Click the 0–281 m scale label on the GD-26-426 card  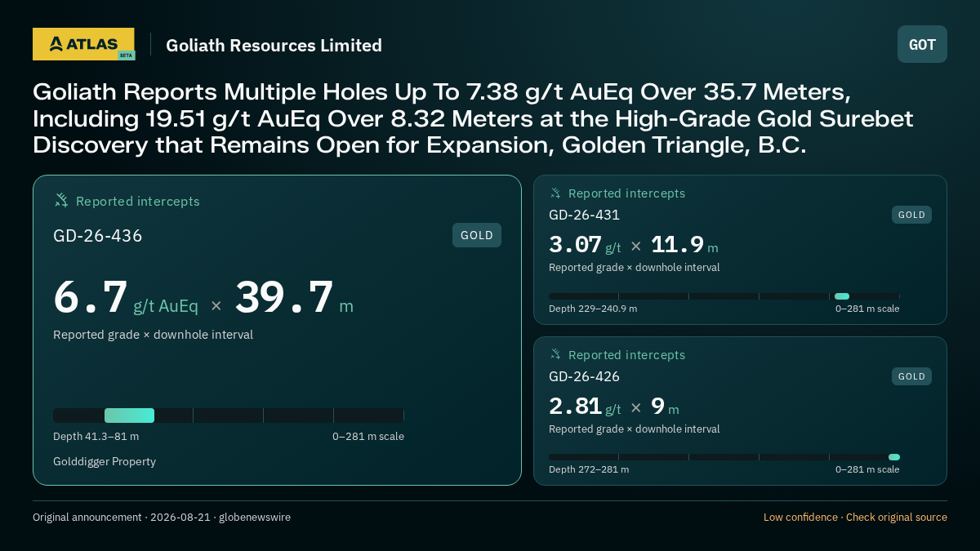867,469
